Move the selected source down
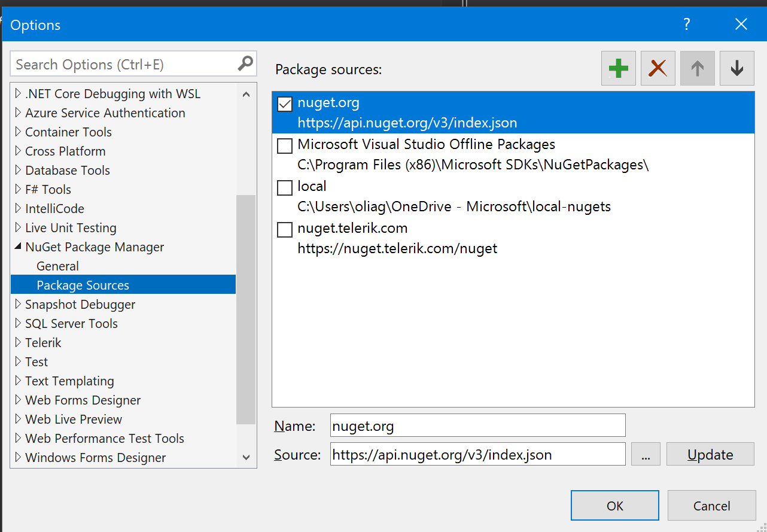The height and width of the screenshot is (532, 767). [736, 68]
